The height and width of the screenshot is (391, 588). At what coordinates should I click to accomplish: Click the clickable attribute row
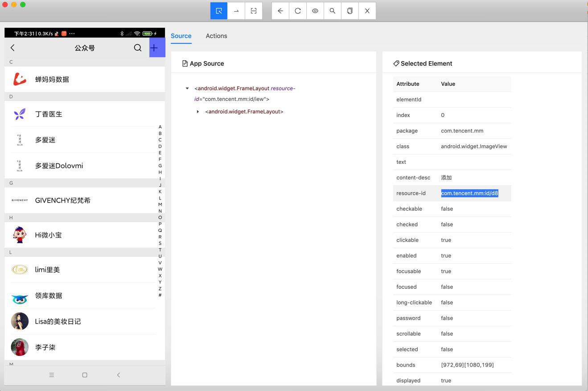[x=452, y=240]
